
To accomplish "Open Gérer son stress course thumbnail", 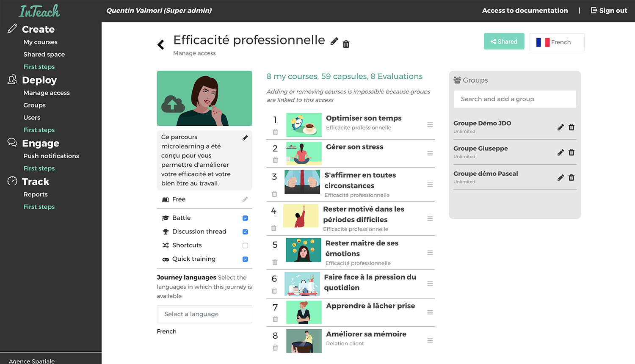I will (304, 153).
